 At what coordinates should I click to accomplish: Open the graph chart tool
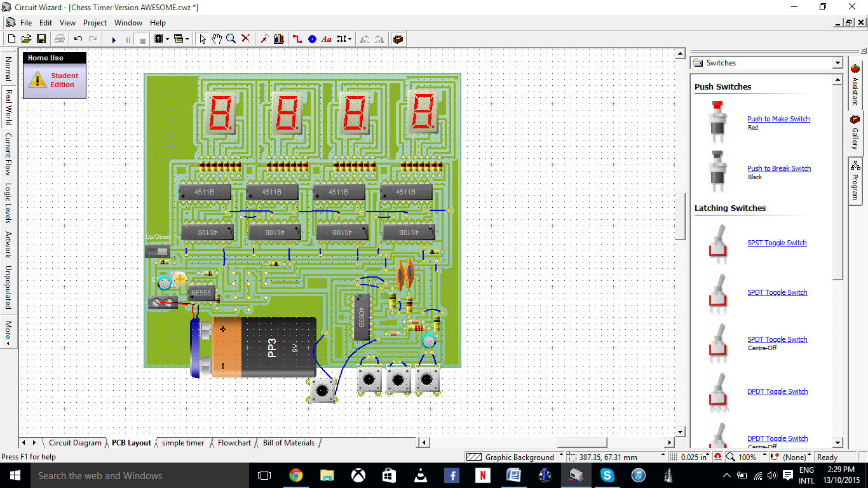279,39
